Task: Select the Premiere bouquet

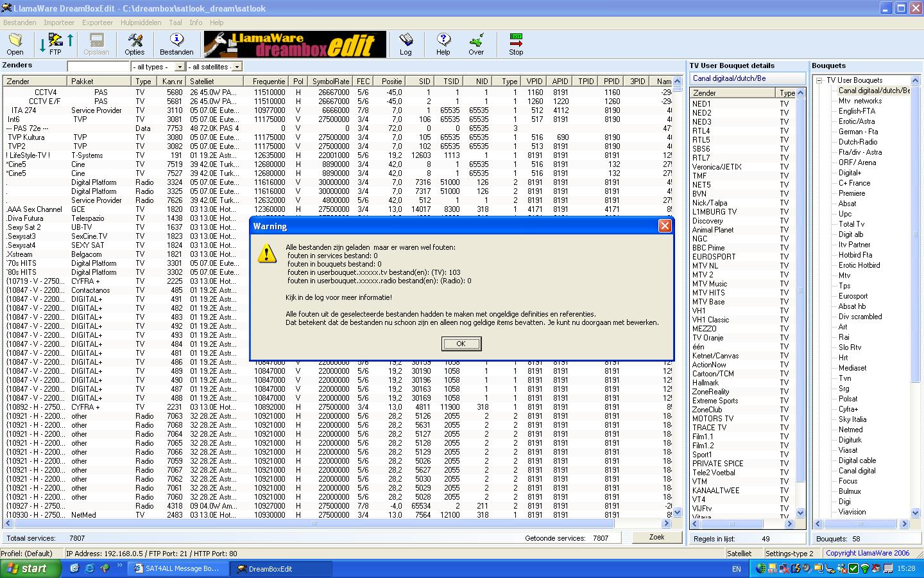Action: click(851, 193)
